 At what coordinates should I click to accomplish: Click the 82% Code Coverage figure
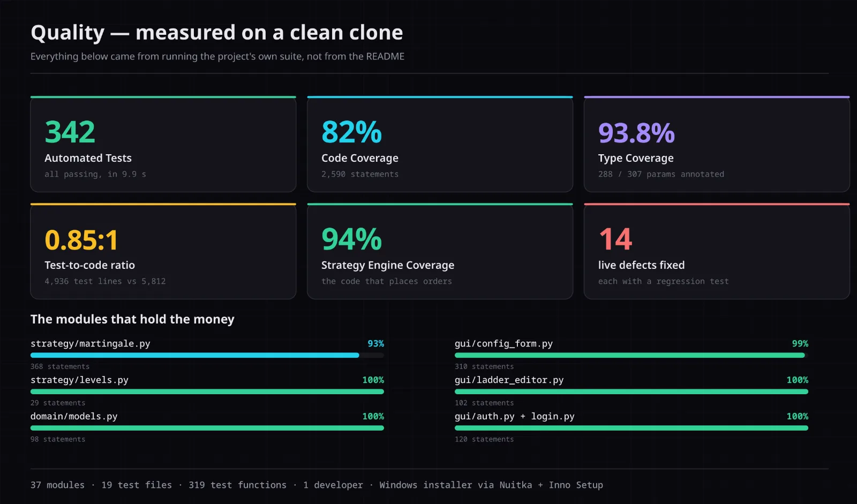(x=351, y=132)
